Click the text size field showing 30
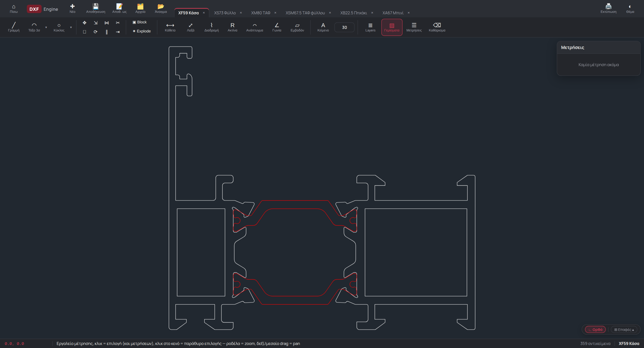Screen dimensions: 644x348 344,27
